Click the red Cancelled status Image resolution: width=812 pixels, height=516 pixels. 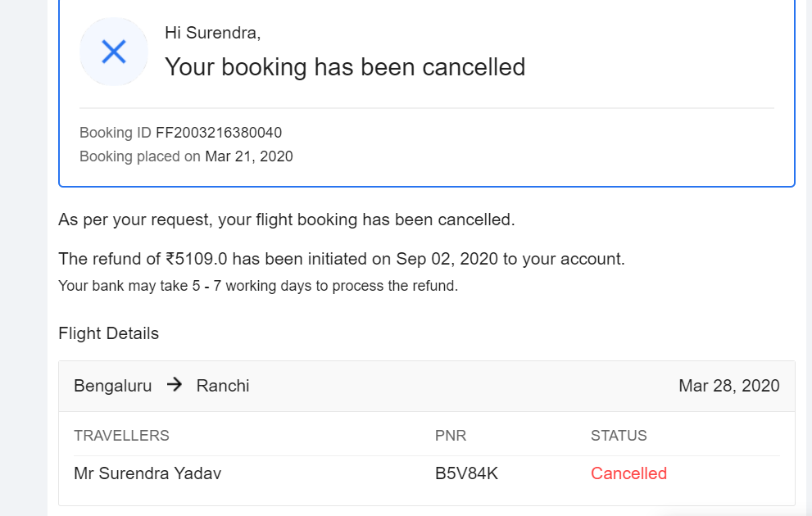628,473
